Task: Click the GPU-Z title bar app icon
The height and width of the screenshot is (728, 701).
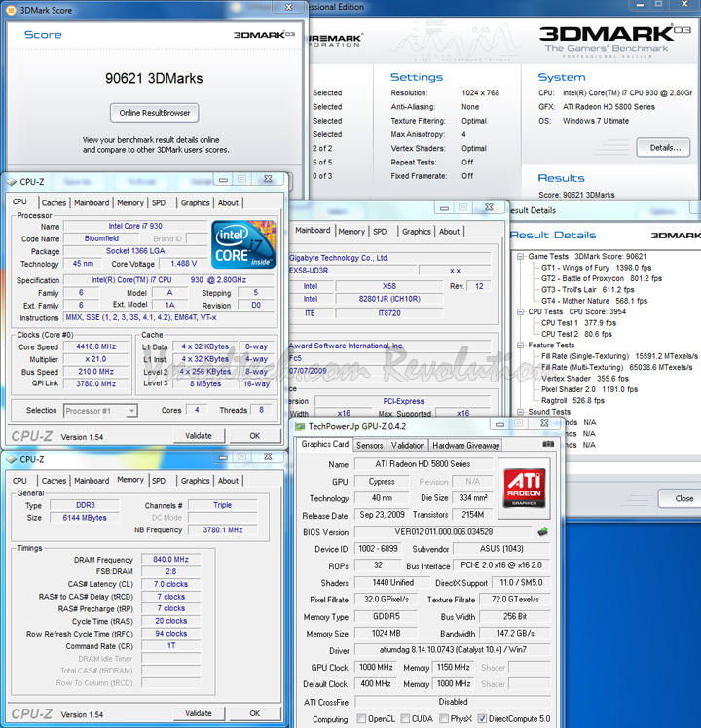Action: pyautogui.click(x=300, y=426)
